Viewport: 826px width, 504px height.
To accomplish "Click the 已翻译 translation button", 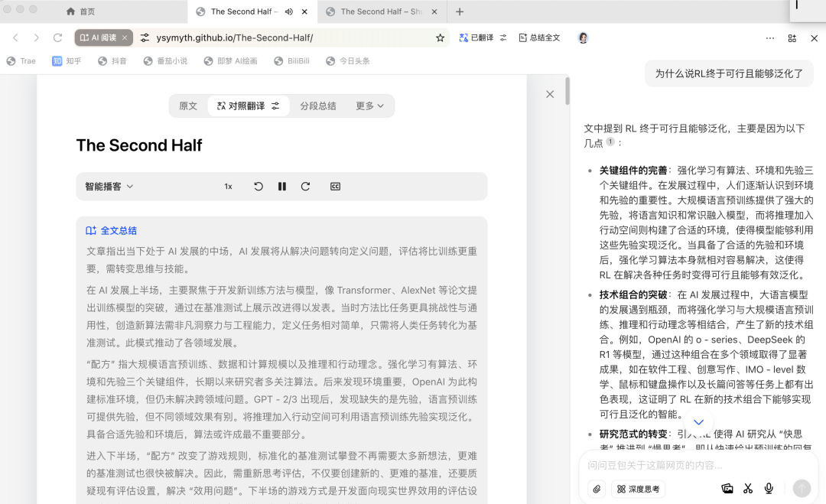I will [476, 37].
